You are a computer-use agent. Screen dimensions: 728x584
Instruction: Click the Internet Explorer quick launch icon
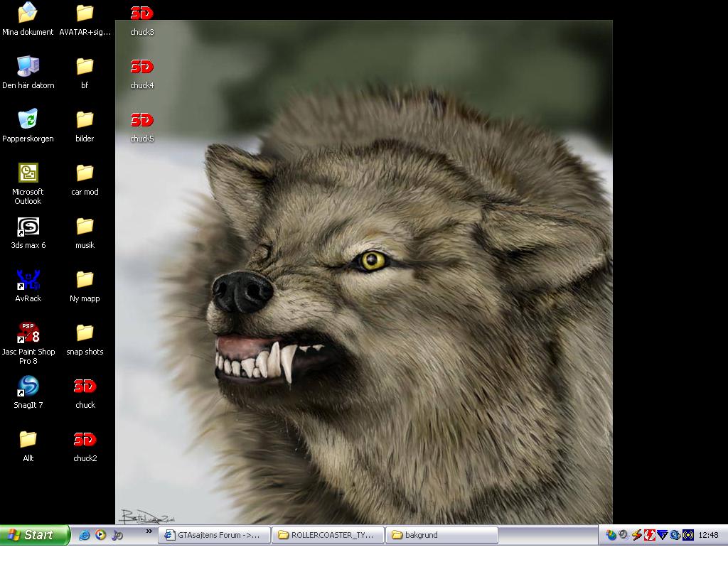[x=85, y=535]
